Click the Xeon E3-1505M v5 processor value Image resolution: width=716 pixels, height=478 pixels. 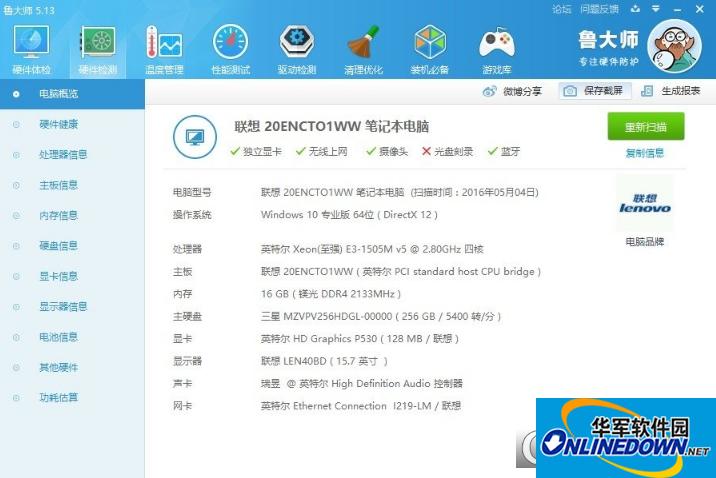[372, 249]
